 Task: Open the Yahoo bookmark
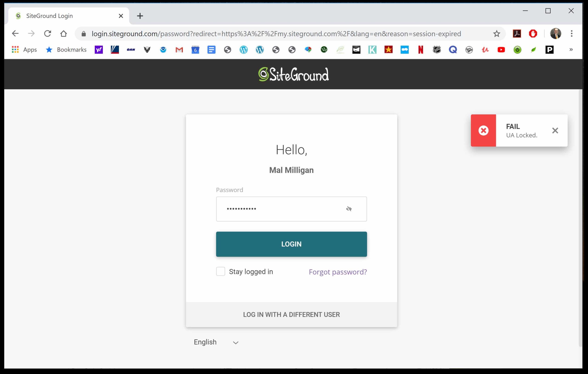tap(99, 50)
